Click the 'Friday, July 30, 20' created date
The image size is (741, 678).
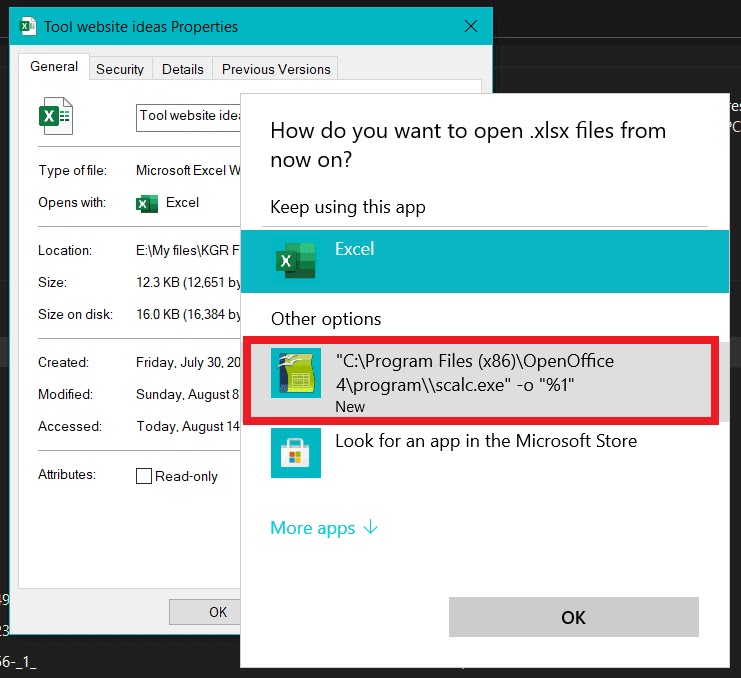[x=188, y=362]
